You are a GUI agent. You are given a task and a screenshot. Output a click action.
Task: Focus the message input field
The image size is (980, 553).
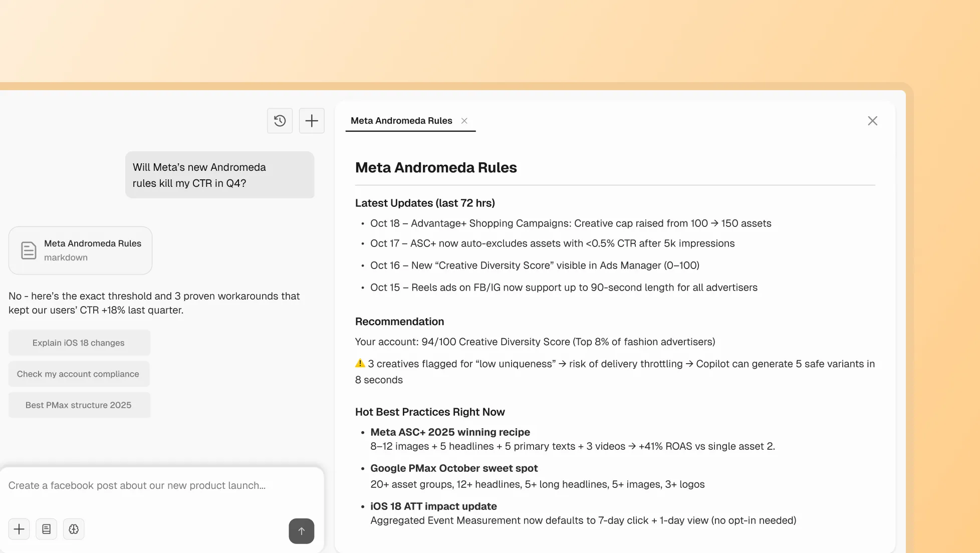150,485
